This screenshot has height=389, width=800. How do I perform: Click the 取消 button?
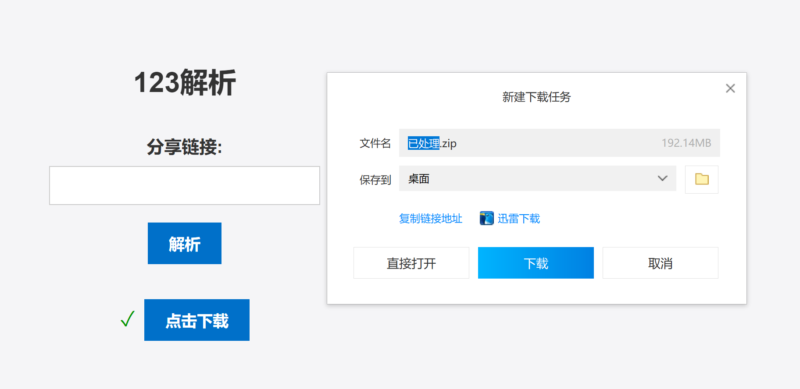click(660, 263)
